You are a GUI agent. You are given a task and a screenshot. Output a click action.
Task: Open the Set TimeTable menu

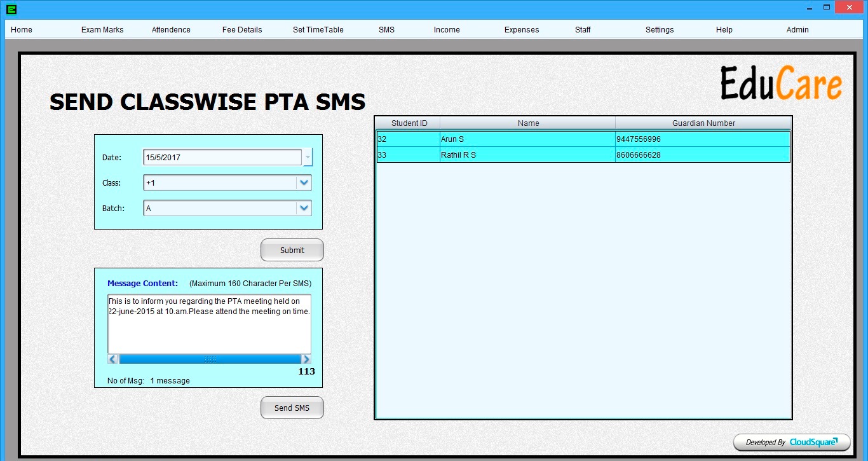tap(318, 30)
